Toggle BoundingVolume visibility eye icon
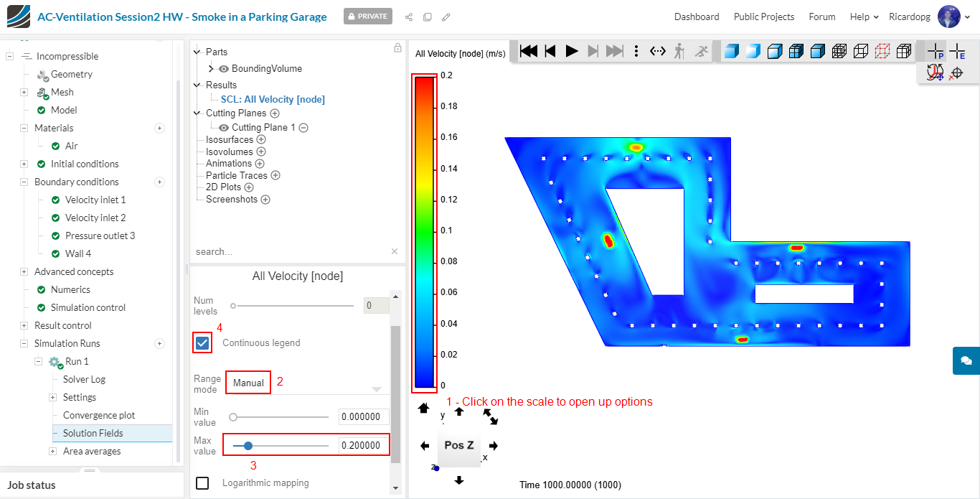Viewport: 980px width, 499px height. pos(224,69)
